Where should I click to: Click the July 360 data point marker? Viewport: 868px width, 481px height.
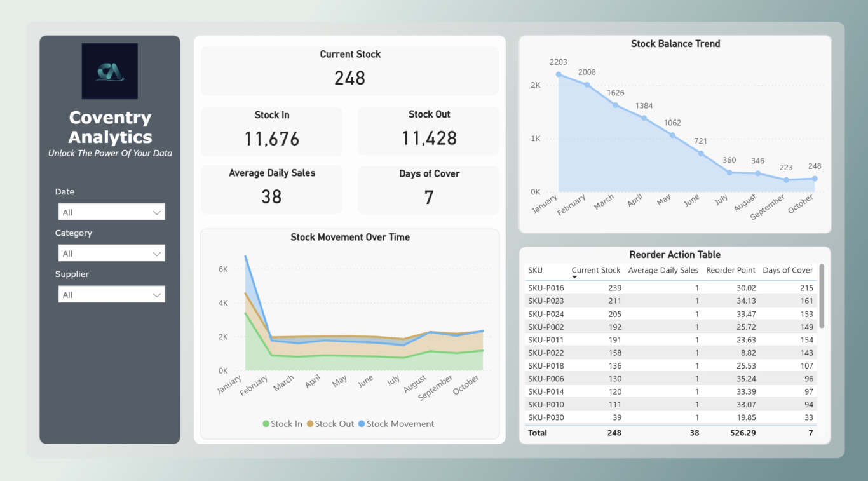tap(729, 172)
